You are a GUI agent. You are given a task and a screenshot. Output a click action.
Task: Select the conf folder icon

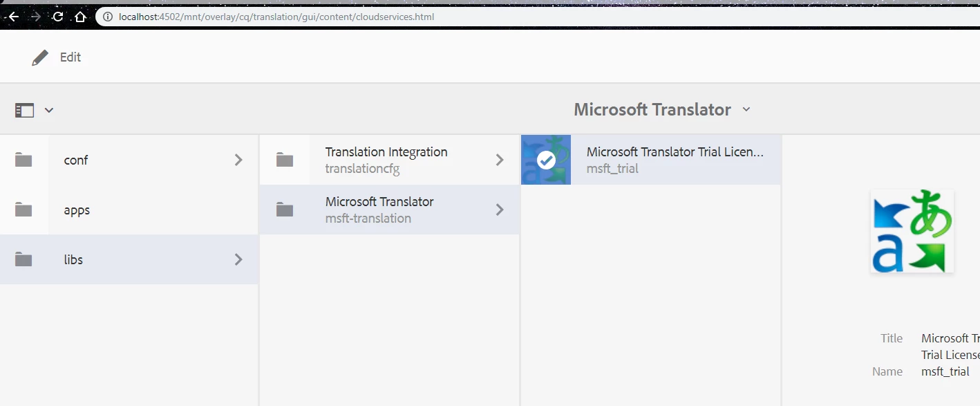tap(23, 160)
